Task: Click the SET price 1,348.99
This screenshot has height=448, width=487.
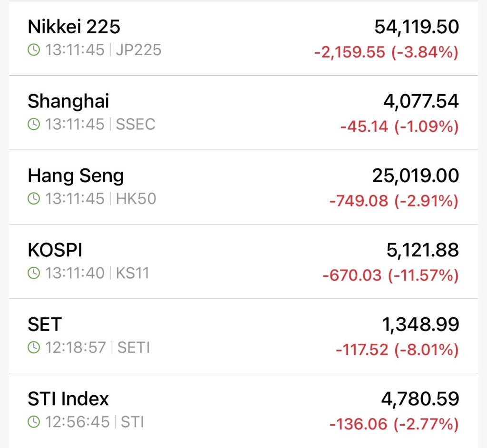Action: tap(420, 325)
